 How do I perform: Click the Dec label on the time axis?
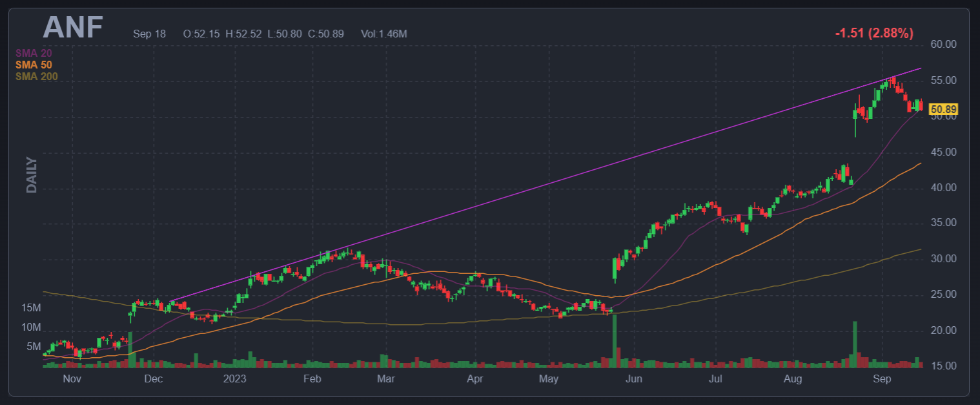pyautogui.click(x=153, y=379)
